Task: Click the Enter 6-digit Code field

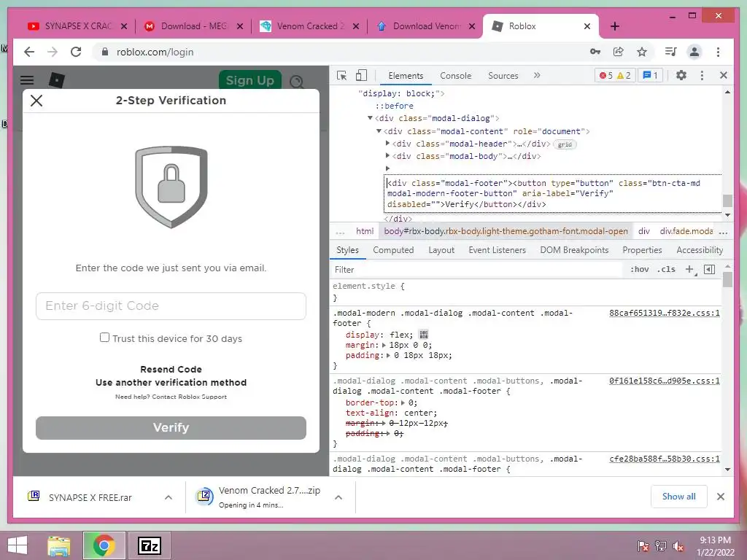Action: (171, 306)
